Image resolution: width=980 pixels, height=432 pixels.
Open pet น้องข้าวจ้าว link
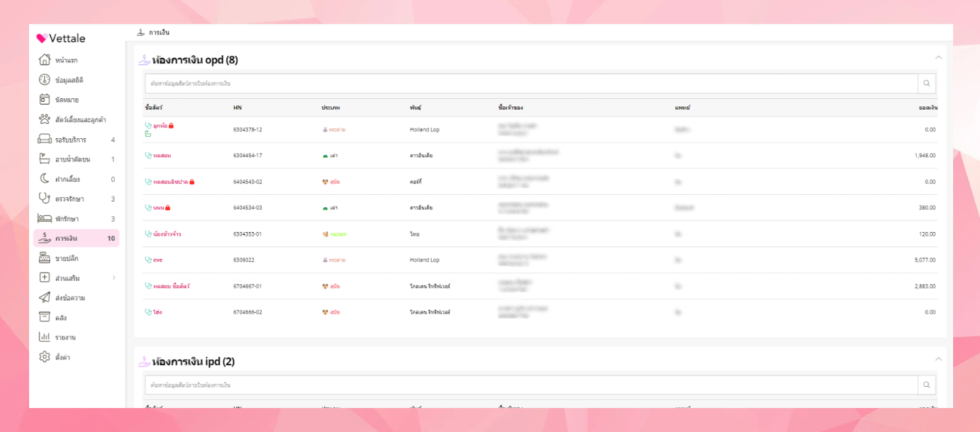(167, 234)
